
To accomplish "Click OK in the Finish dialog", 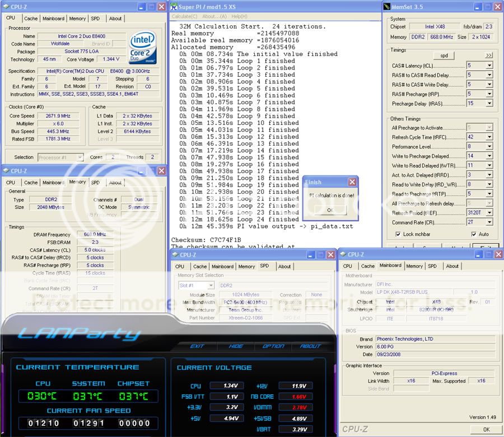I will click(330, 210).
